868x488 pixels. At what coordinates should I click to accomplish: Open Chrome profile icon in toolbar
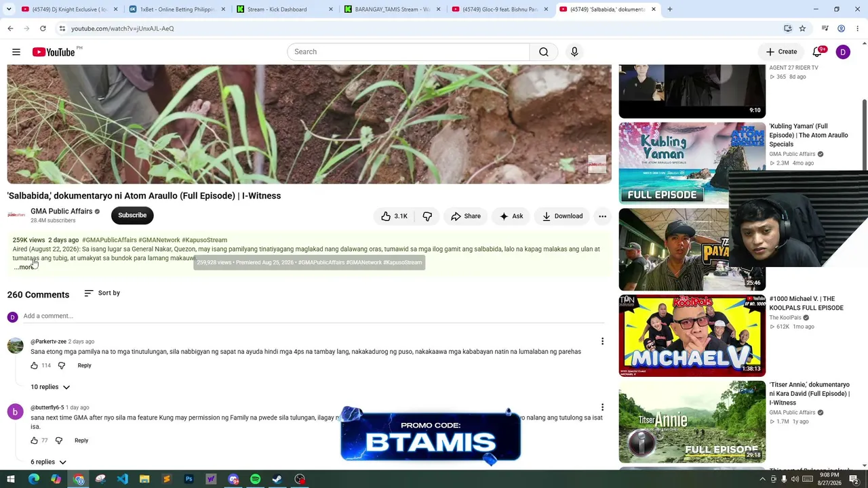pyautogui.click(x=841, y=28)
